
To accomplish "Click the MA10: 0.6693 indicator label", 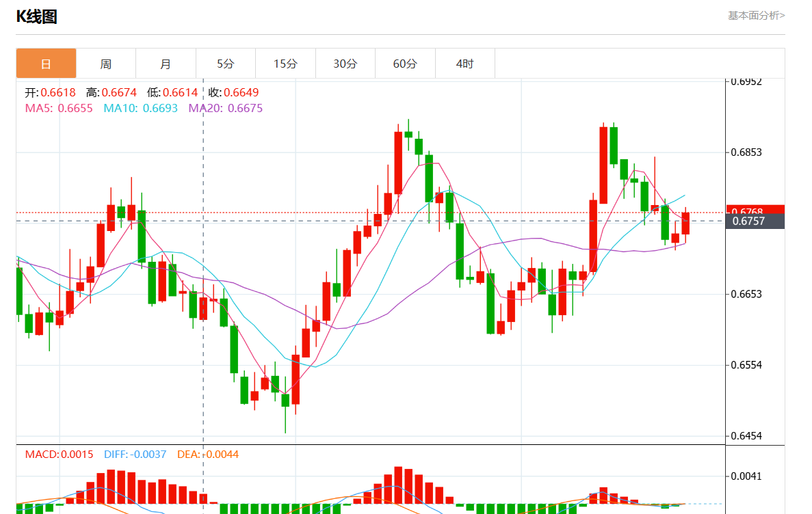I will [x=140, y=108].
